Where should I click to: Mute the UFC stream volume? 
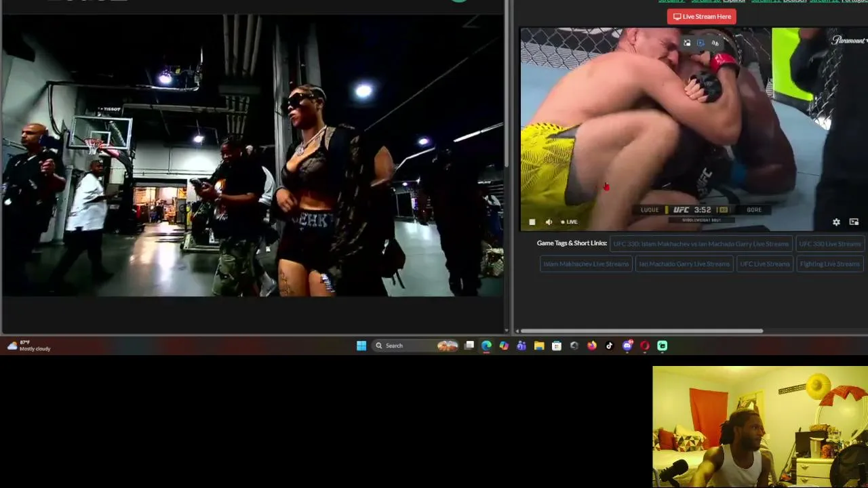click(549, 222)
